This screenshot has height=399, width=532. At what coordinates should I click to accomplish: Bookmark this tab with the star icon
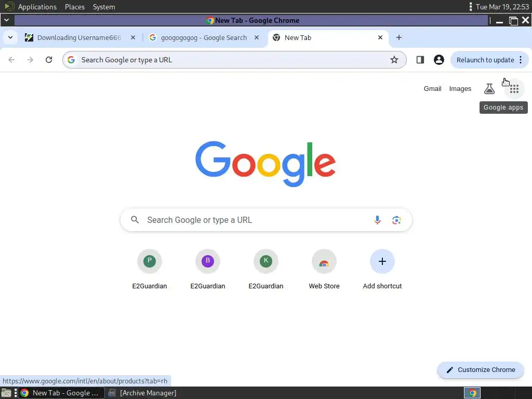click(394, 60)
